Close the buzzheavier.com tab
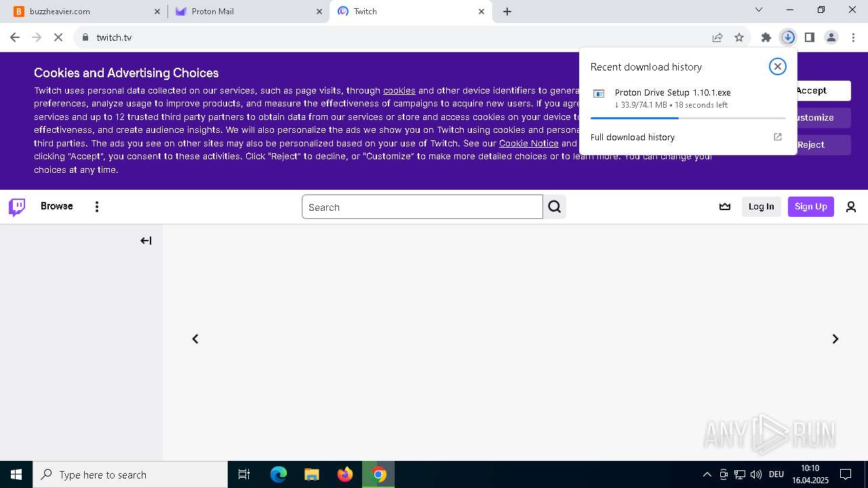Screen dimensions: 868x488 (157, 12)
